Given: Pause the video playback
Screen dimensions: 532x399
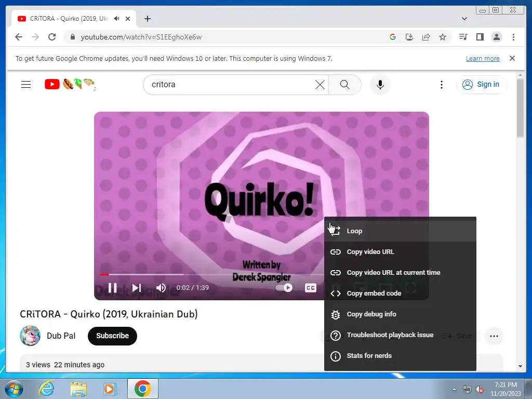Looking at the screenshot, I should point(113,288).
